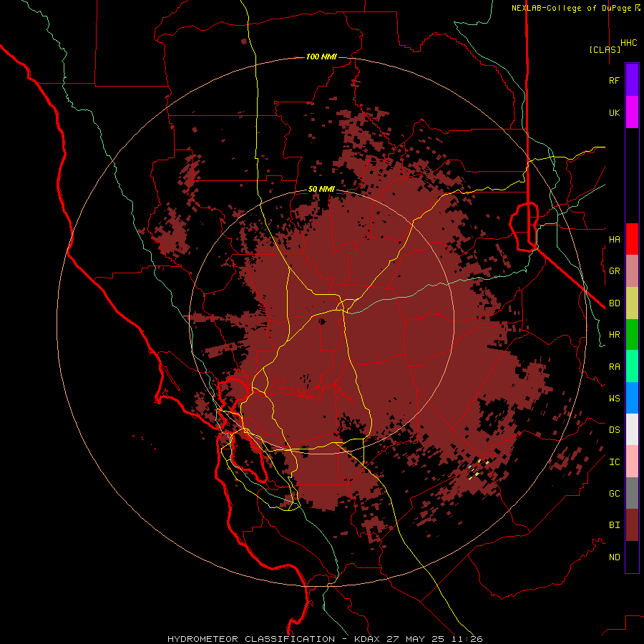
Task: Click the Hydrometeor Classification KDAX timestamp caption
Action: 324,639
